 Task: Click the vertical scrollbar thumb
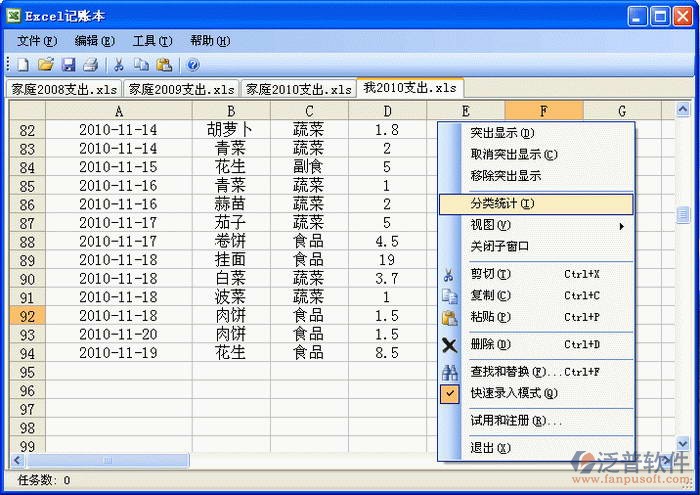click(x=683, y=215)
